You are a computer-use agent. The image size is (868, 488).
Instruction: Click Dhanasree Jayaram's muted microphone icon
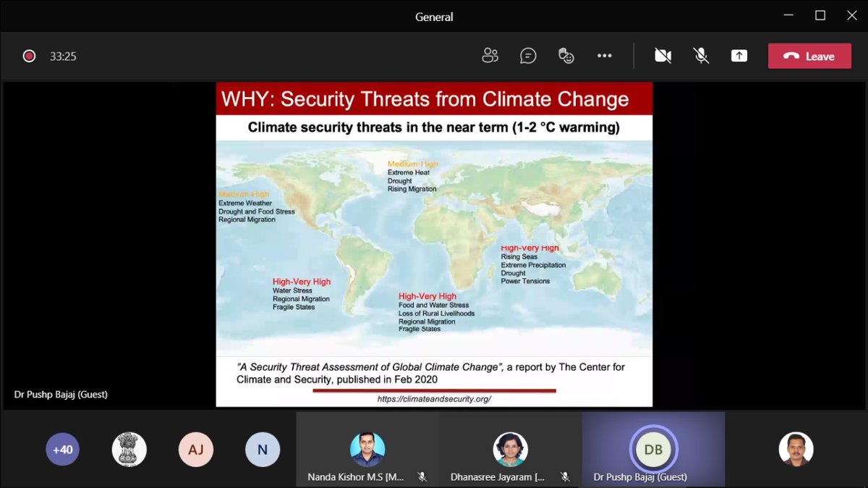566,477
